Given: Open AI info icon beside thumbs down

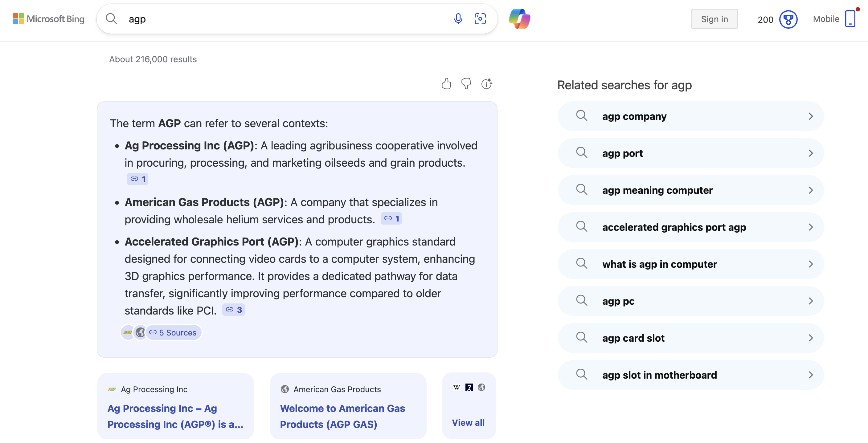Looking at the screenshot, I should coord(487,83).
